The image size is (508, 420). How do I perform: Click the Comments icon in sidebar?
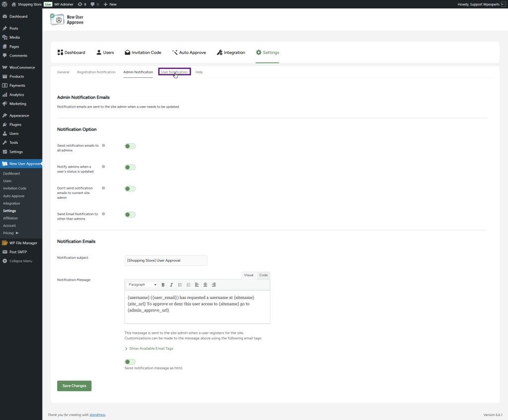(5, 56)
